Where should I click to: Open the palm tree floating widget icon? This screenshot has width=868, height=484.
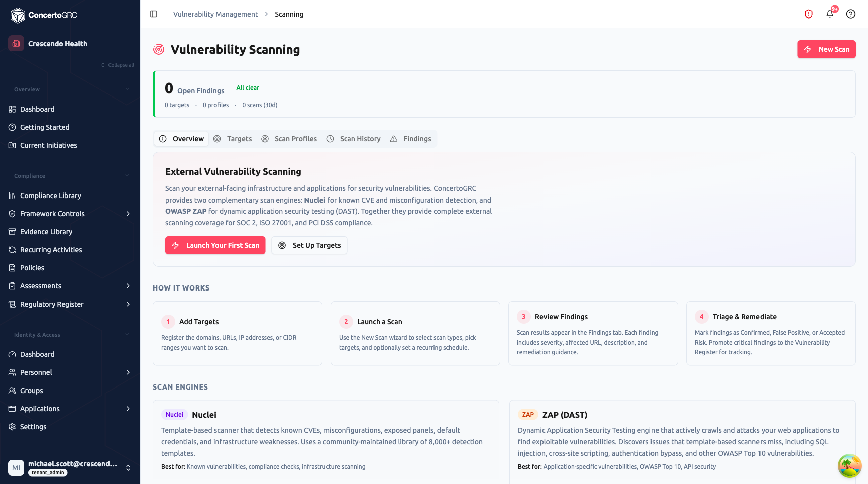849,465
